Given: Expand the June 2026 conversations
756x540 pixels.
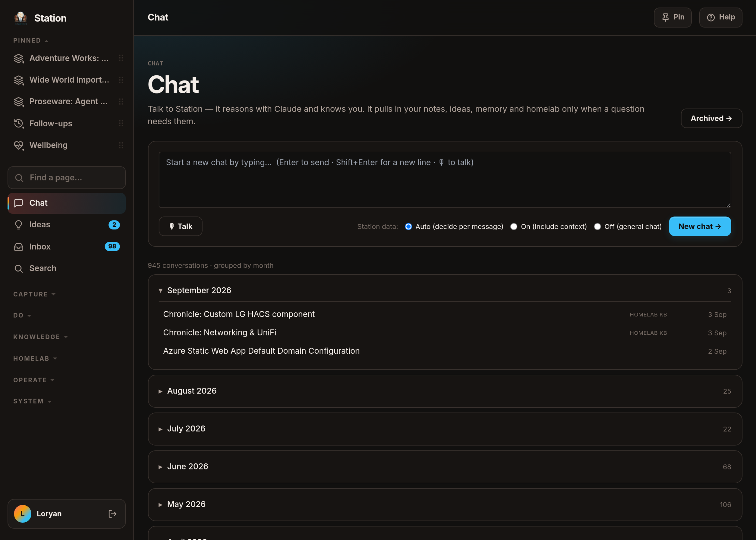Looking at the screenshot, I should (x=445, y=467).
